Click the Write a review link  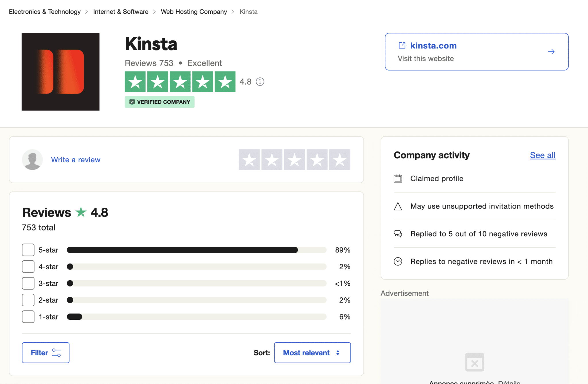[x=76, y=159]
